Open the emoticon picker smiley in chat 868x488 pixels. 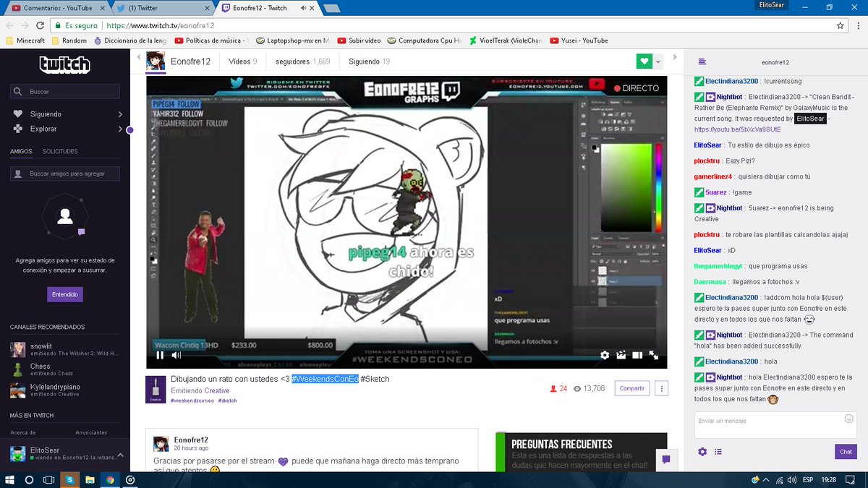coord(848,419)
